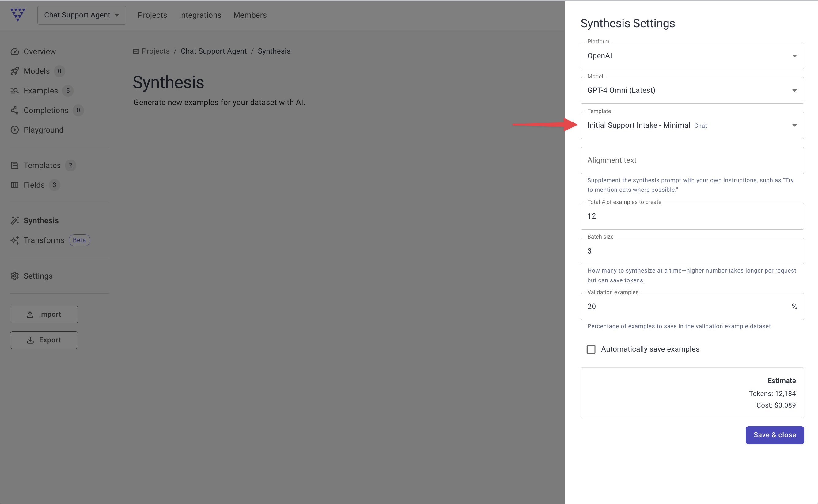818x504 pixels.
Task: Go to Integrations in top navigation
Action: [200, 15]
